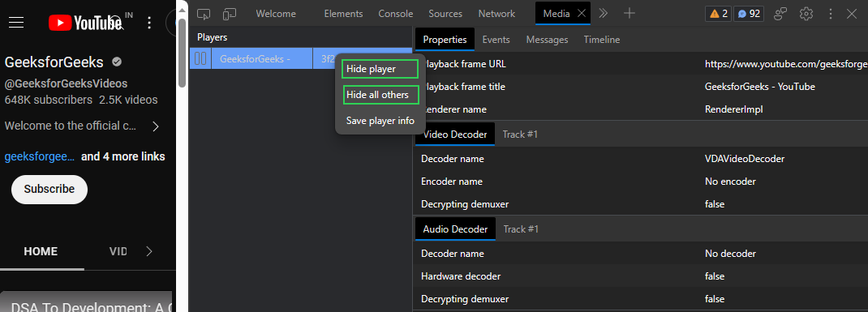The width and height of the screenshot is (868, 312).
Task: Select the Audio Decoder tab
Action: 456,229
